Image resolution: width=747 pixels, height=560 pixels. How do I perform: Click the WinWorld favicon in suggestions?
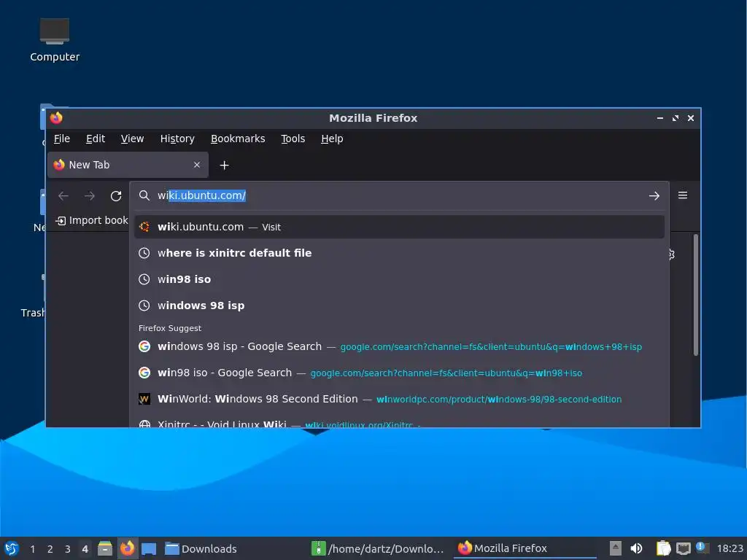[144, 399]
